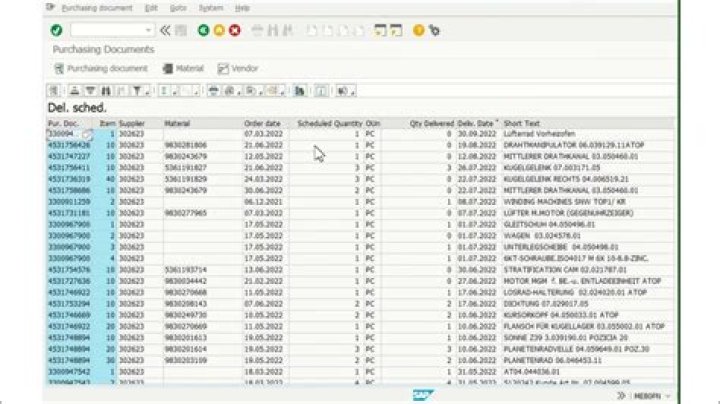Open the yellow Help icon
This screenshot has width=720, height=404.
[x=418, y=31]
